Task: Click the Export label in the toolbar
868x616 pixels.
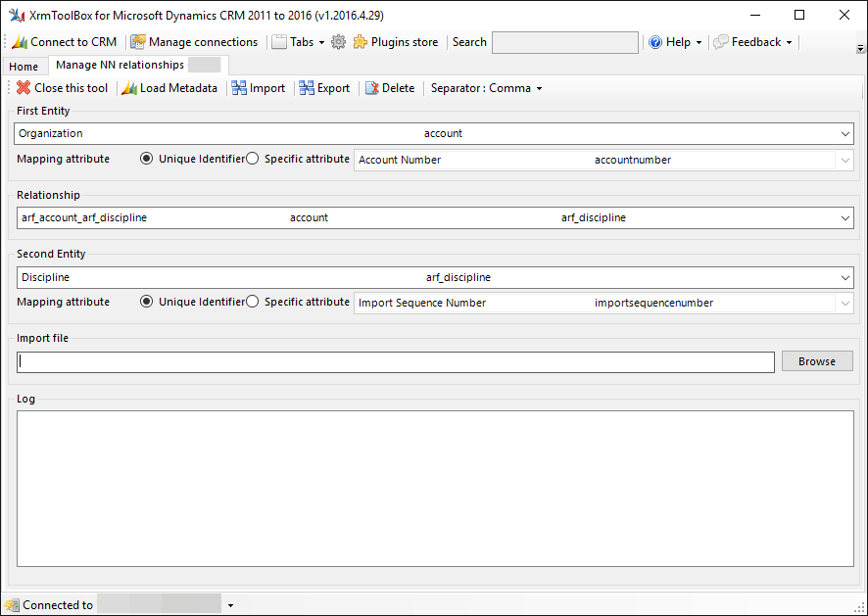Action: click(333, 88)
